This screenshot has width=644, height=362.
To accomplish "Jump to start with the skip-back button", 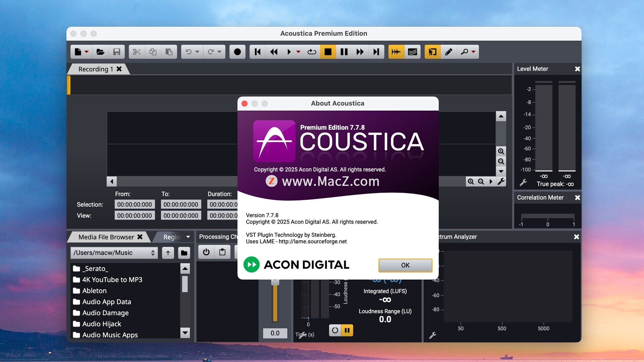I will tap(258, 52).
